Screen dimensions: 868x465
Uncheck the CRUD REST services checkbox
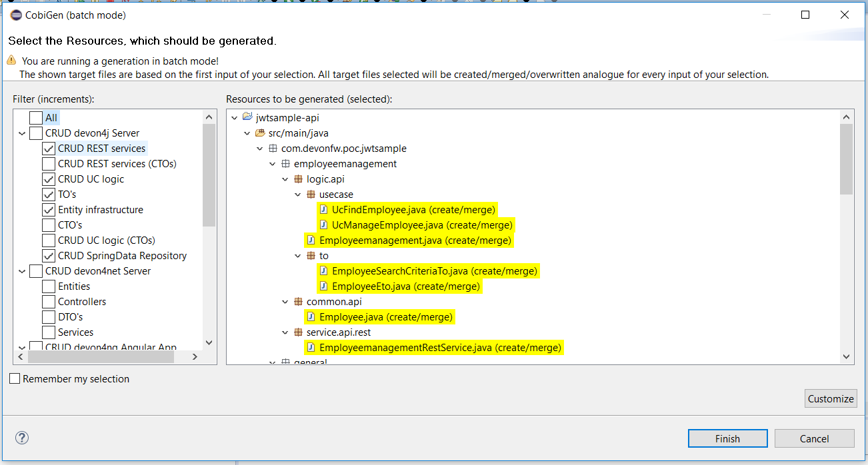coord(49,149)
